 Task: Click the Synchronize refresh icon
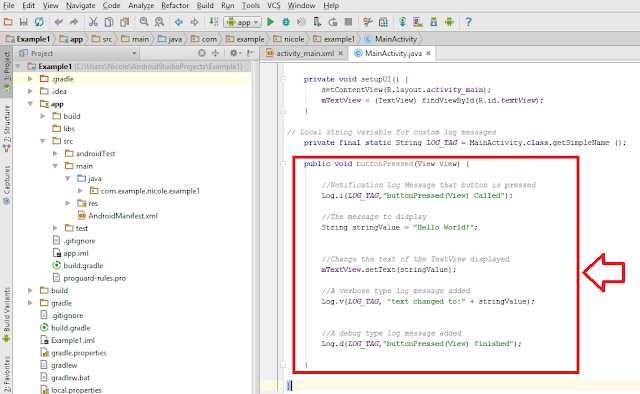39,22
